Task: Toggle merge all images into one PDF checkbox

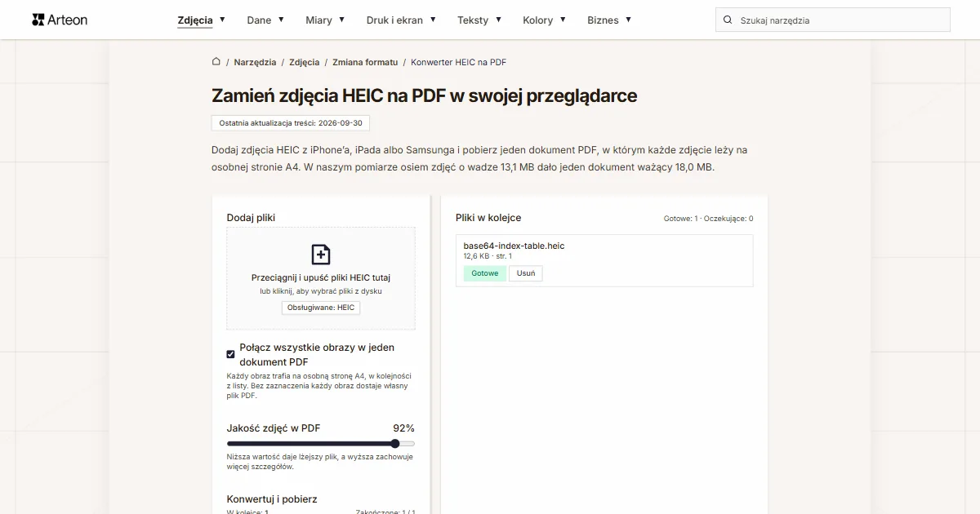Action: point(231,354)
